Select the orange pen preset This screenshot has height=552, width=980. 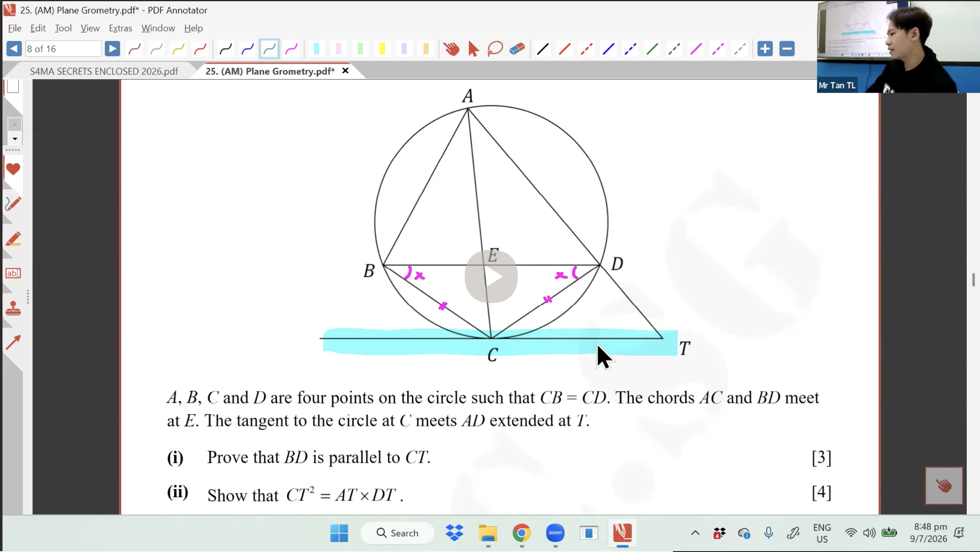[178, 49]
